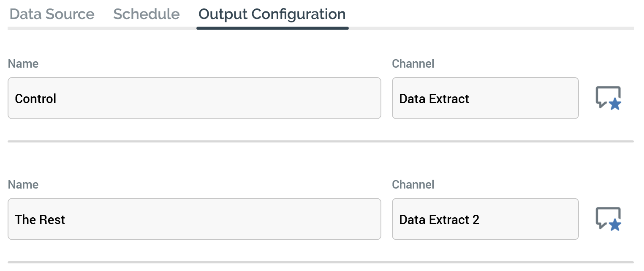Click the gray tab bar line right of tabs
The width and height of the screenshot is (644, 271).
pyautogui.click(x=490, y=28)
